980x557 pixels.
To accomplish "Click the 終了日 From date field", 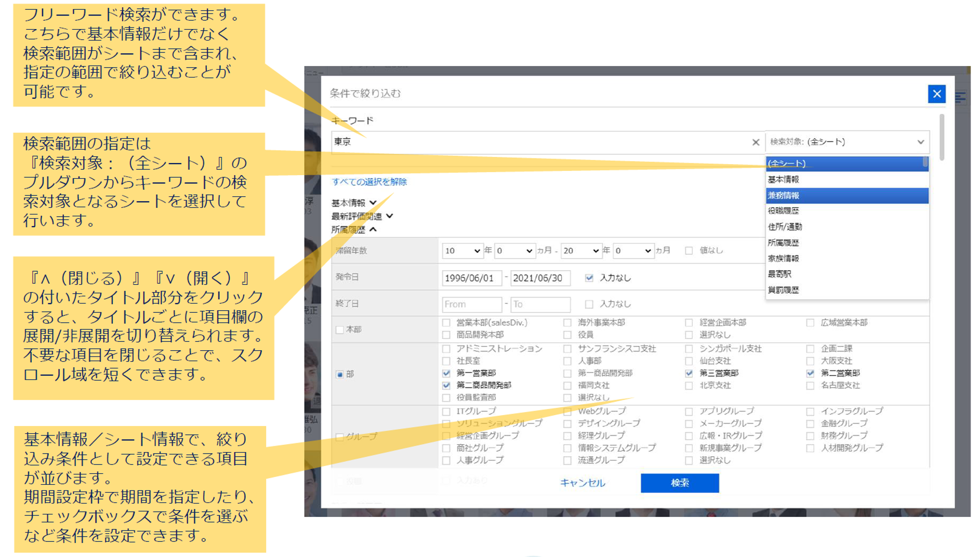I will click(472, 304).
